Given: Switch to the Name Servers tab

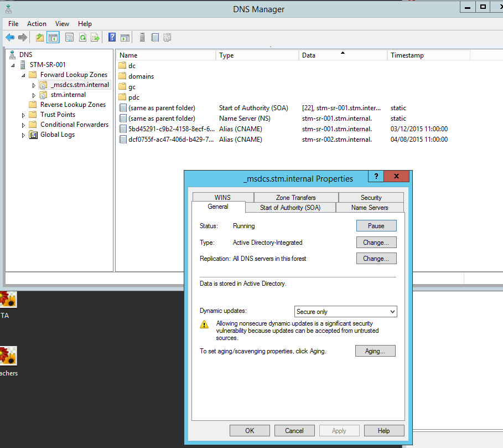Looking at the screenshot, I should pos(370,208).
